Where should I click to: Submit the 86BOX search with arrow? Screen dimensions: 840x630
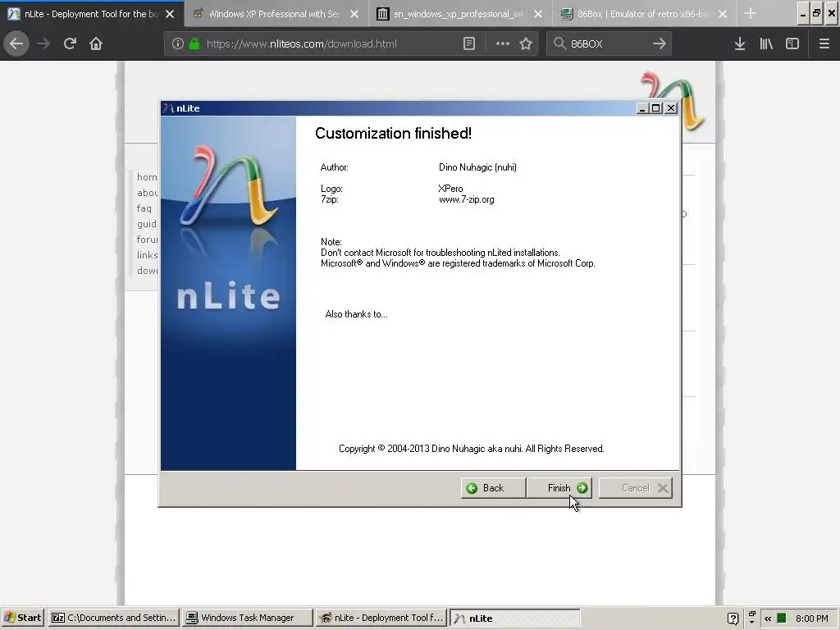[659, 44]
